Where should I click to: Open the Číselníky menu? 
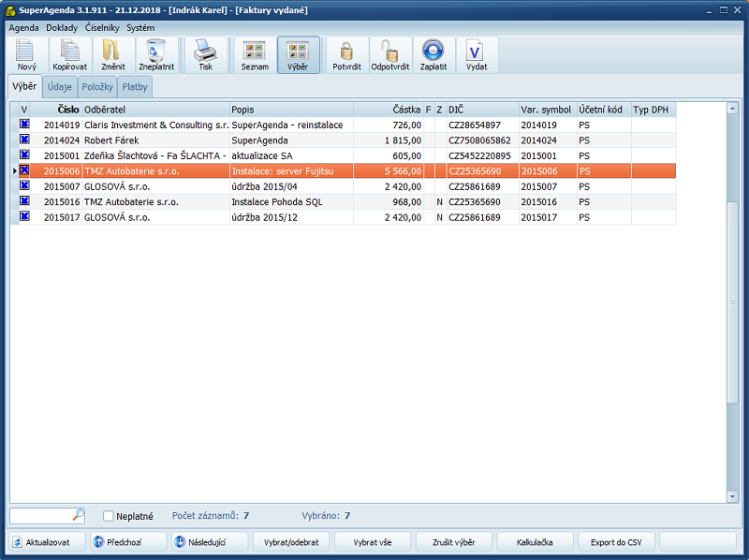pyautogui.click(x=102, y=28)
